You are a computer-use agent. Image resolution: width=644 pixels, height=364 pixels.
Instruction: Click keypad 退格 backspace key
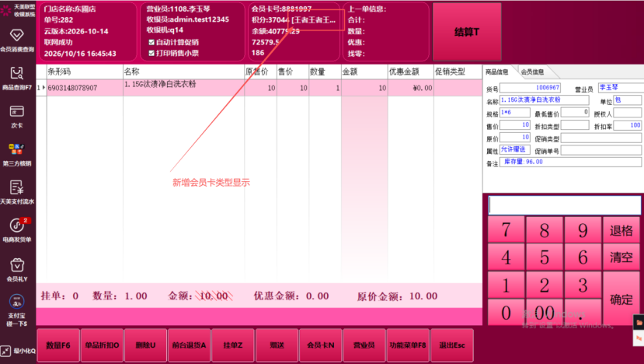(621, 229)
